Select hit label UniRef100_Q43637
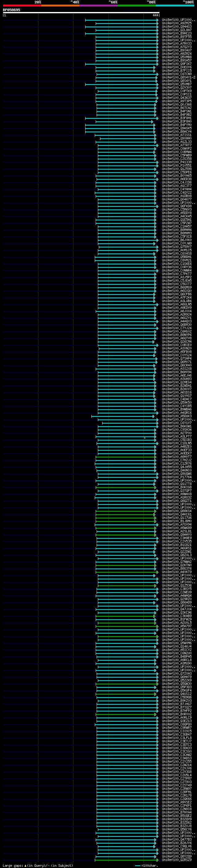 (177, 98)
